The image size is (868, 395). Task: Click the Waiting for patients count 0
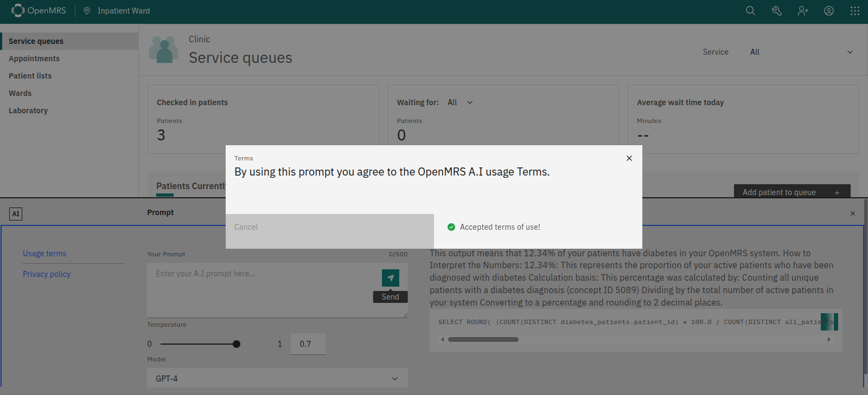401,135
